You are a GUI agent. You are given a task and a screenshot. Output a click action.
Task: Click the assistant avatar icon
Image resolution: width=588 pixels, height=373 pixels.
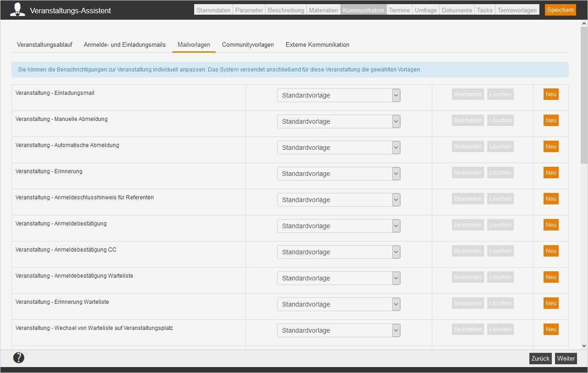pyautogui.click(x=17, y=10)
